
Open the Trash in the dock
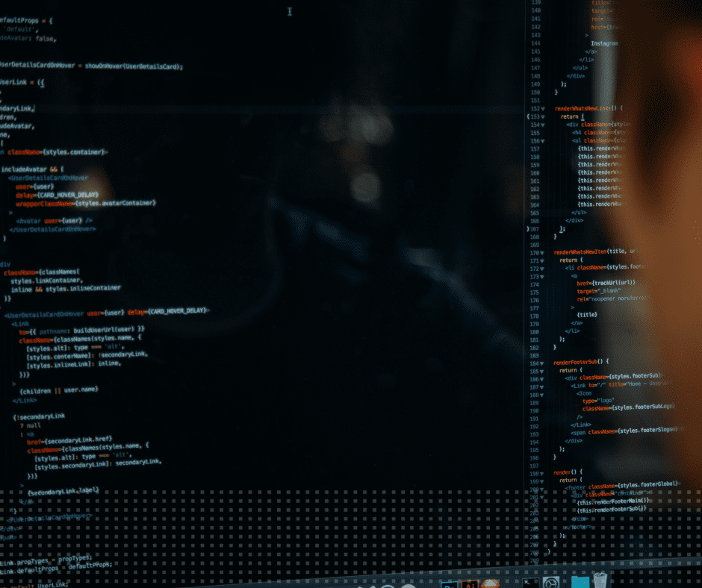click(x=600, y=580)
